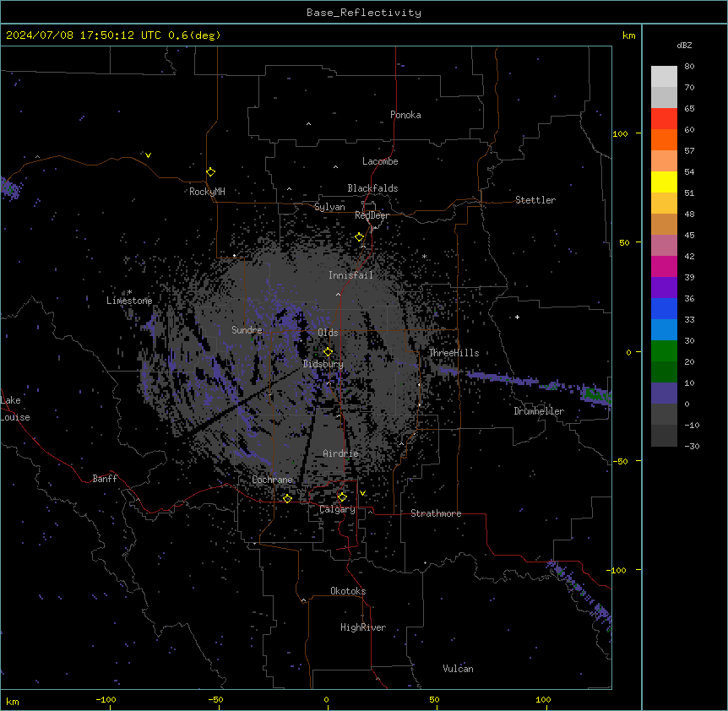Click the white caret marker south of Innisfail
728x711 pixels.
[338, 294]
